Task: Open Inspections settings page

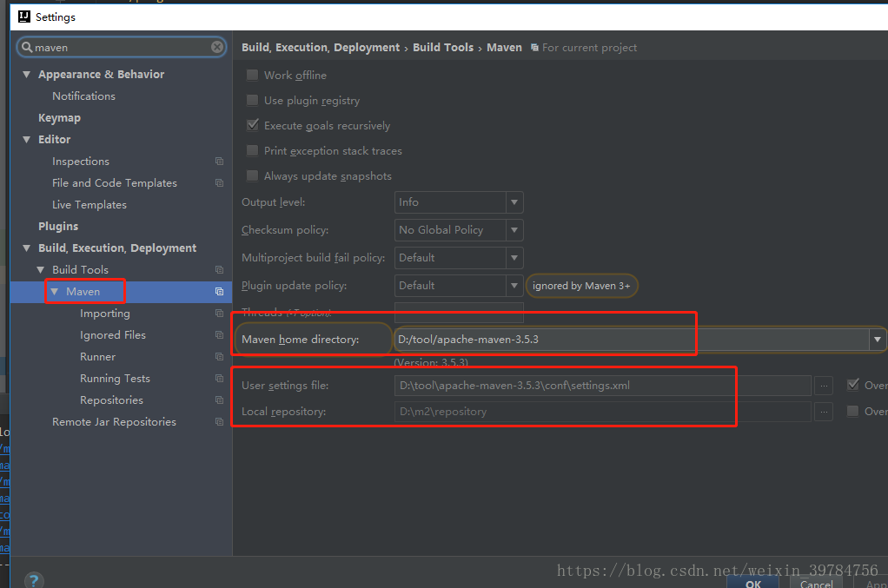Action: click(x=81, y=162)
